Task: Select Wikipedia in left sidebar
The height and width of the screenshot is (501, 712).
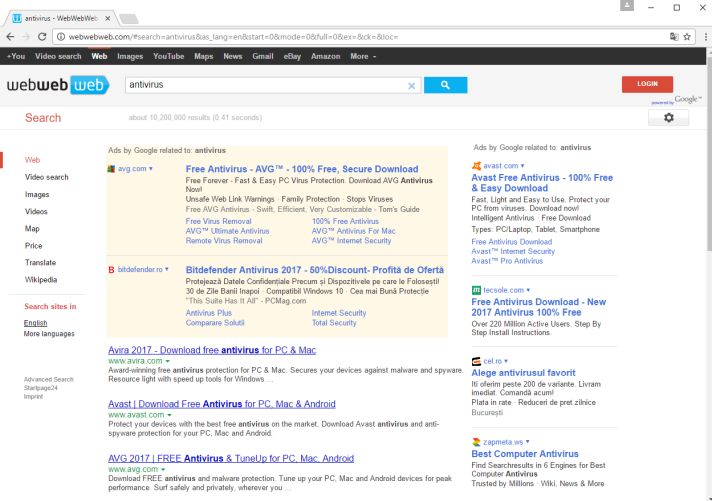Action: coord(41,280)
